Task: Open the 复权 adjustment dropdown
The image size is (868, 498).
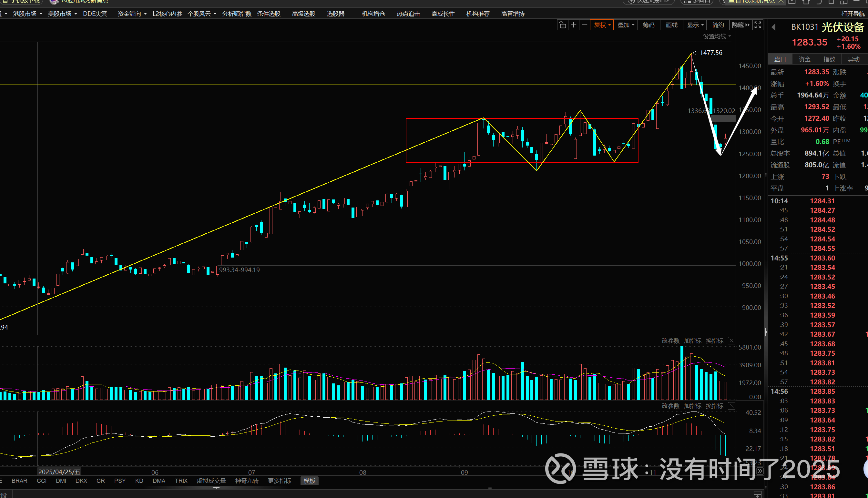Action: pyautogui.click(x=602, y=25)
